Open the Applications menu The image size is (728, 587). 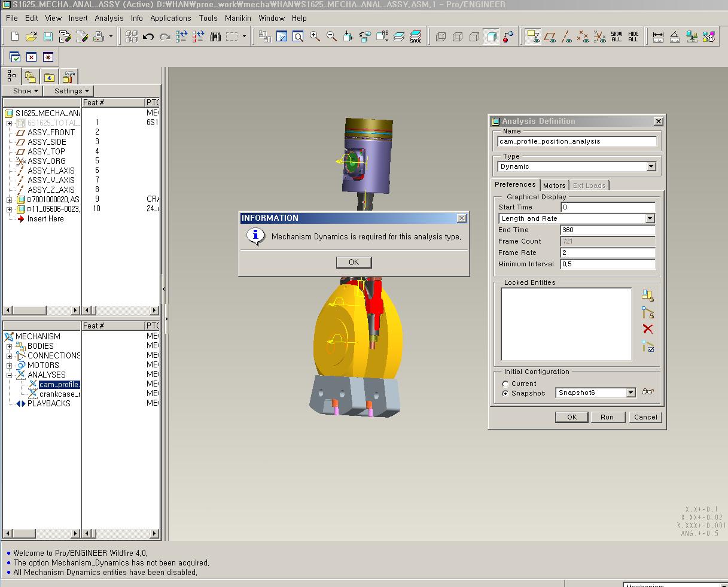(170, 18)
